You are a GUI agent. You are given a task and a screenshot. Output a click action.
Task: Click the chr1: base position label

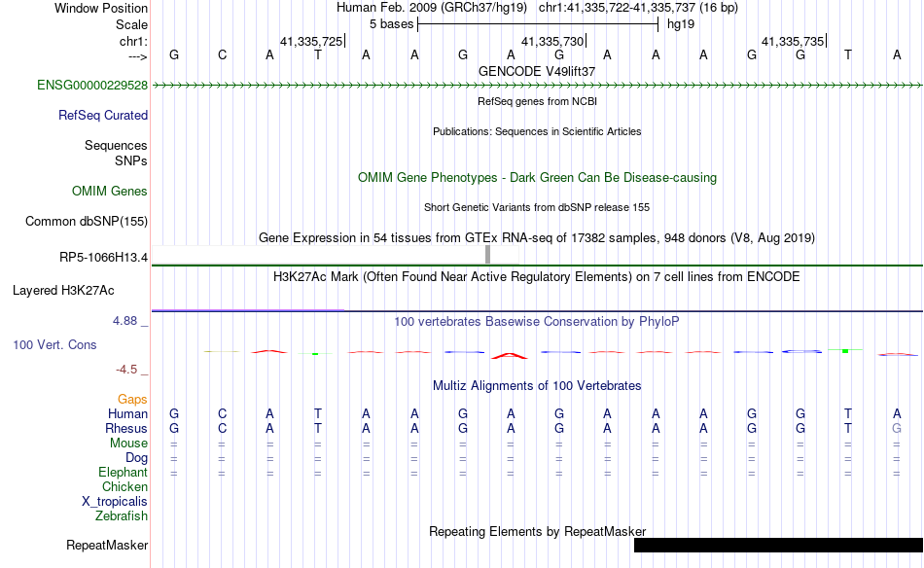(x=133, y=41)
